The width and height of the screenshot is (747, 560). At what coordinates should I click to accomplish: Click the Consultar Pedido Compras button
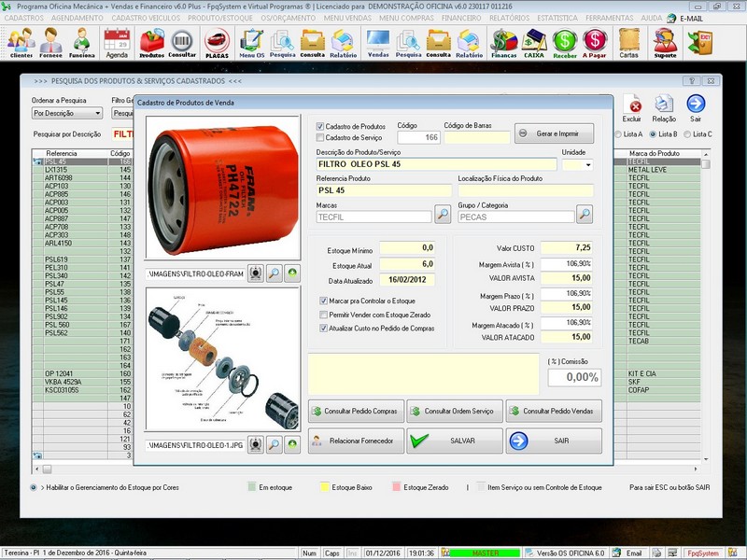[x=356, y=411]
